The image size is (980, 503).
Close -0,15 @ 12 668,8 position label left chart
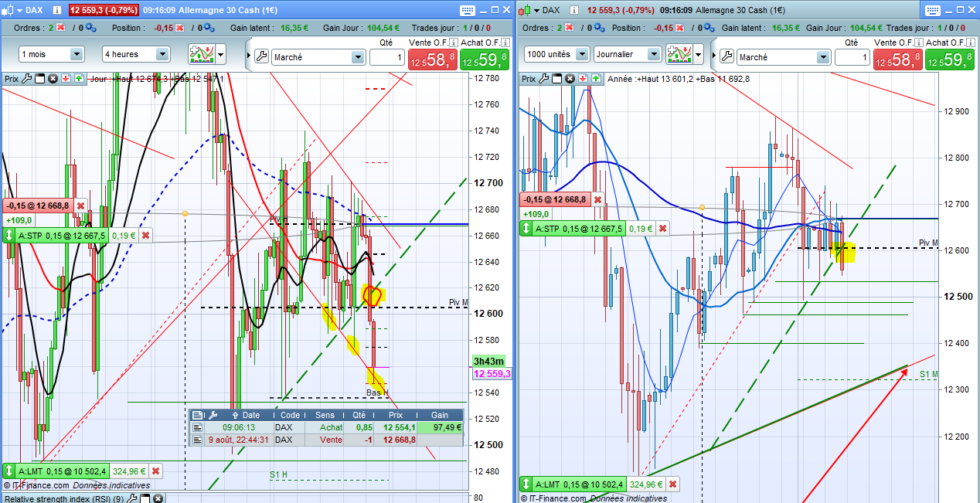click(x=80, y=206)
